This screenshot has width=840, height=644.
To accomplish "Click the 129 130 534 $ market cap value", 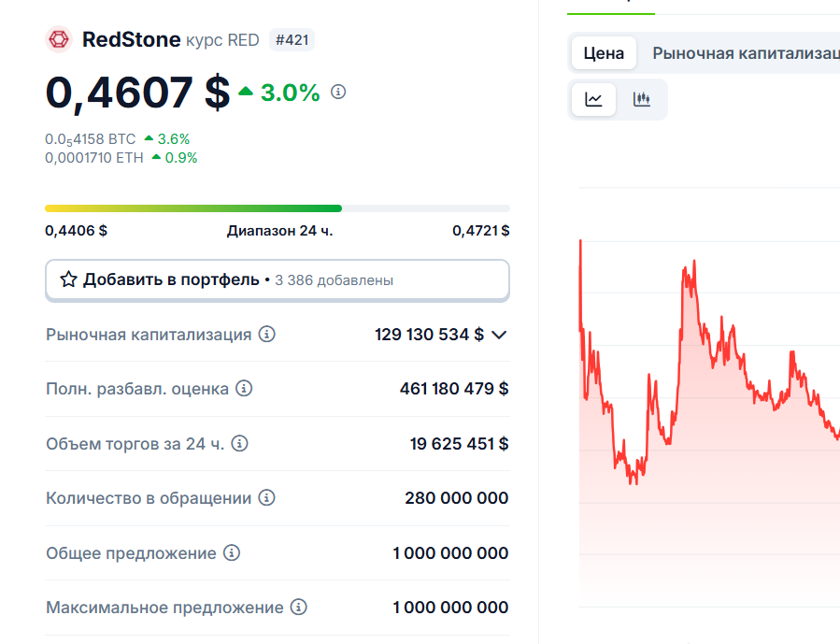I will pyautogui.click(x=429, y=335).
